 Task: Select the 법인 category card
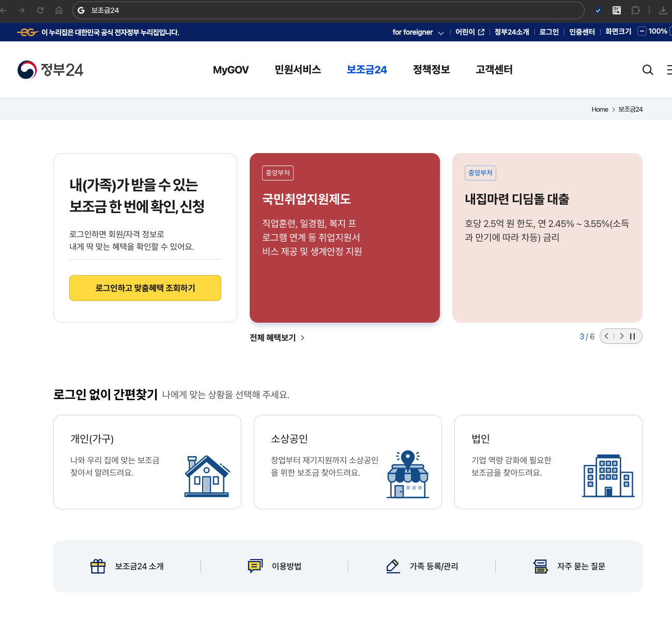pos(548,462)
